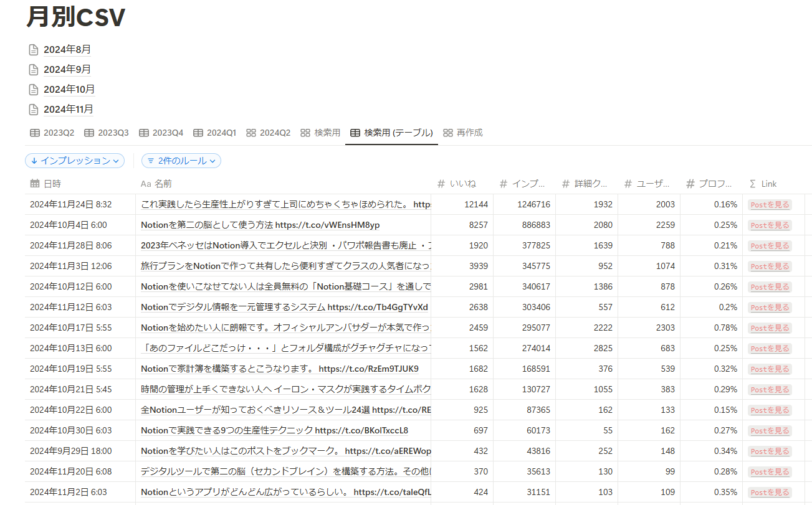Switch to the 2024Q2 gallery tab

pos(269,133)
